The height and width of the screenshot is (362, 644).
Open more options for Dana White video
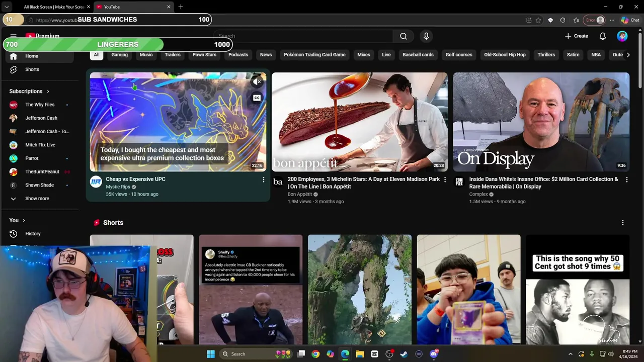tap(626, 179)
